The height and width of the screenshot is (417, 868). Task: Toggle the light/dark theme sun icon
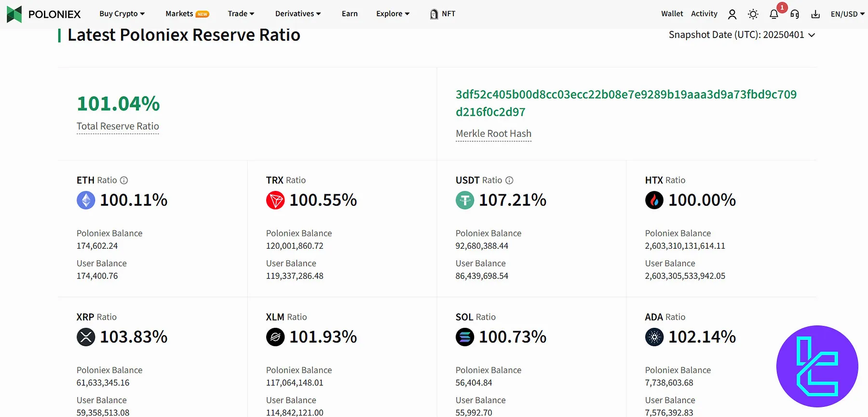click(x=753, y=14)
